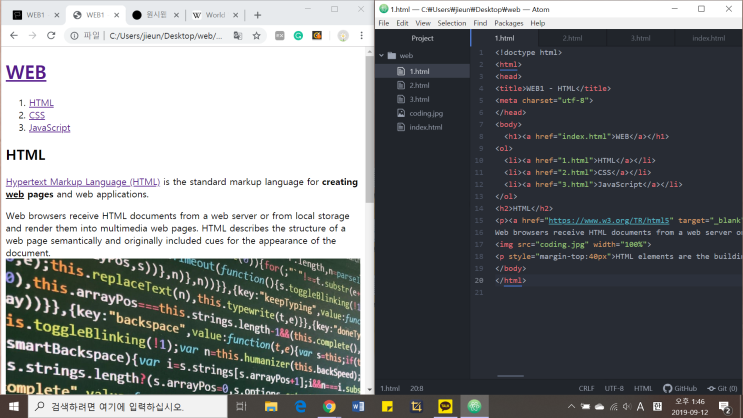Open Atom File menu
The height and width of the screenshot is (418, 743).
384,23
